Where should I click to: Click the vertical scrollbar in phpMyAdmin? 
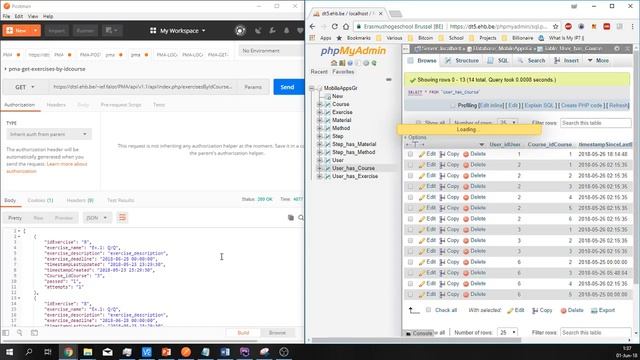coord(636,167)
